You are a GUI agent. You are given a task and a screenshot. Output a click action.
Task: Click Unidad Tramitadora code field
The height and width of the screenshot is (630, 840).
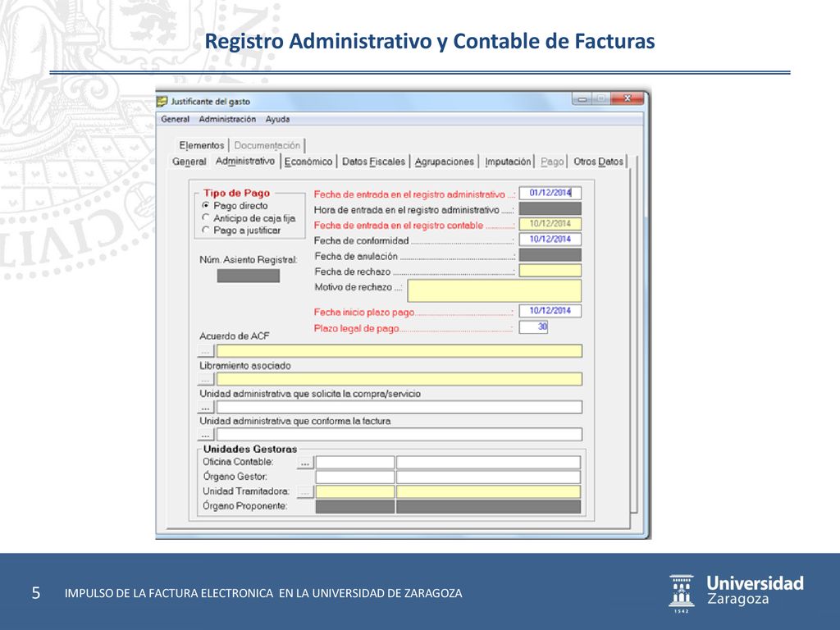tap(354, 492)
